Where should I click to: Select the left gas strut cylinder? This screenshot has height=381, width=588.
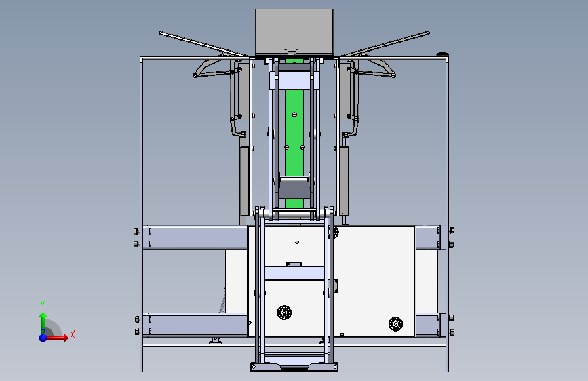pos(244,181)
